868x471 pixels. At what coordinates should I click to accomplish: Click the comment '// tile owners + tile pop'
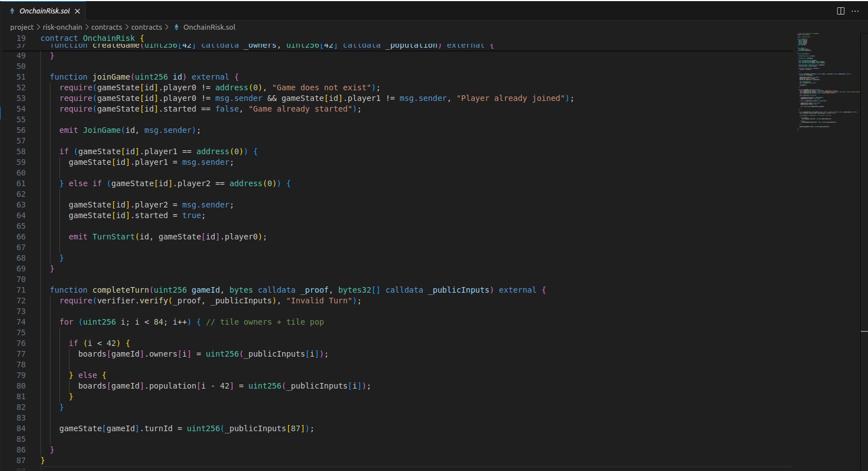click(265, 322)
